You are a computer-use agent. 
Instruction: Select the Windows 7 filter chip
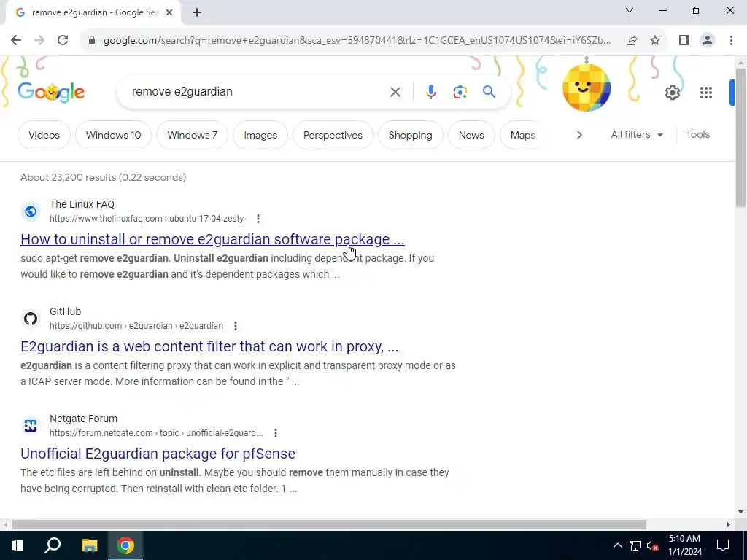coord(192,135)
